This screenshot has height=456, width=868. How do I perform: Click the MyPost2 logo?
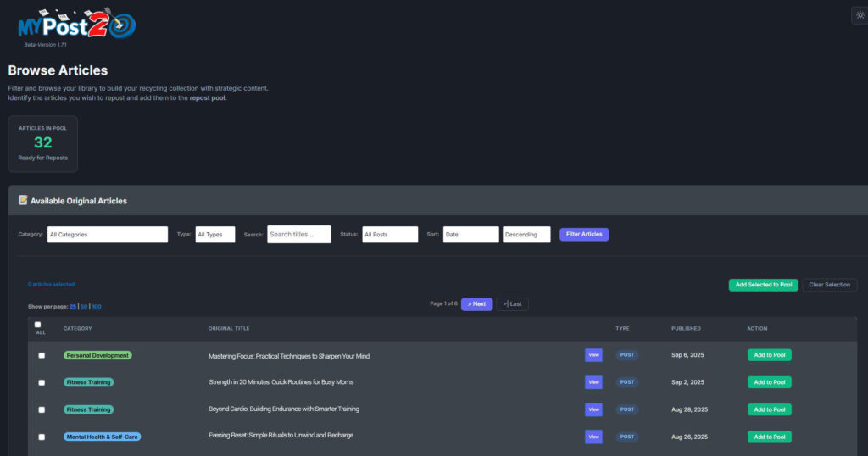click(76, 25)
